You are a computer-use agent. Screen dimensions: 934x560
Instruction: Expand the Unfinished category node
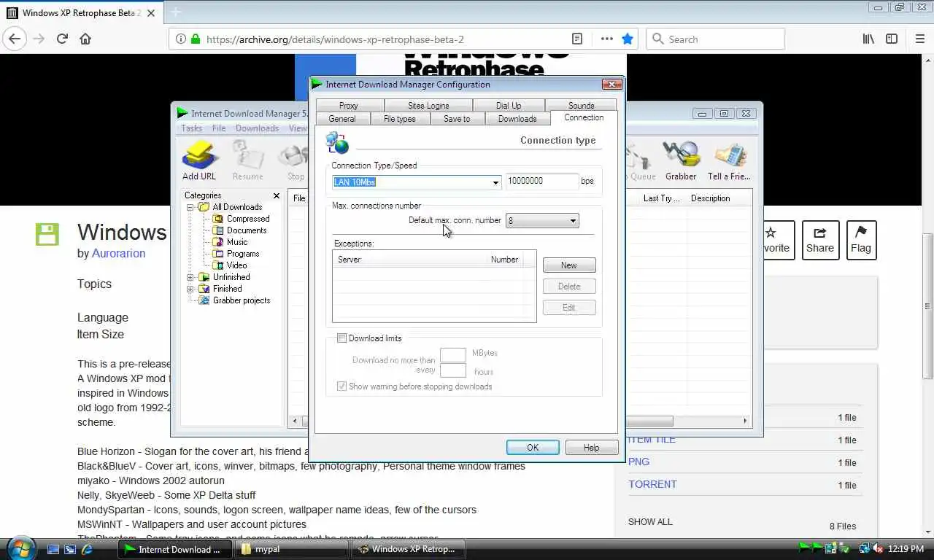tap(190, 277)
